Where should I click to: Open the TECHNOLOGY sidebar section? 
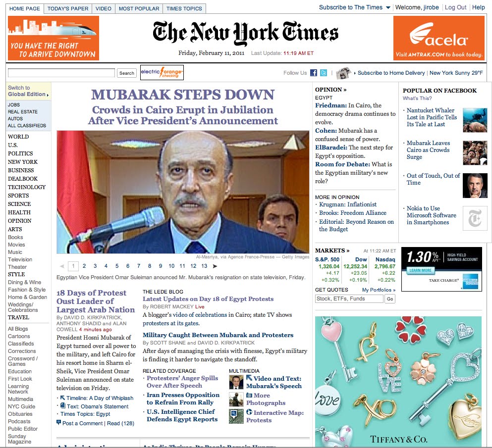27,187
